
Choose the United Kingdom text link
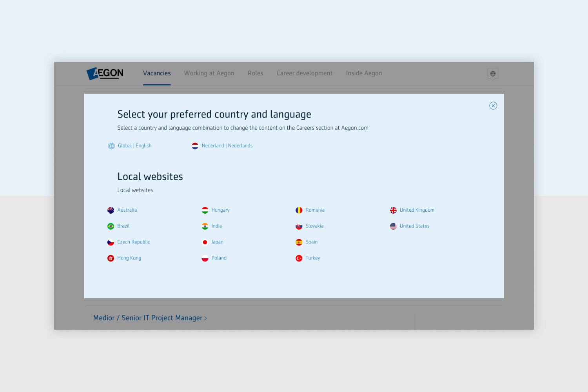coord(417,210)
